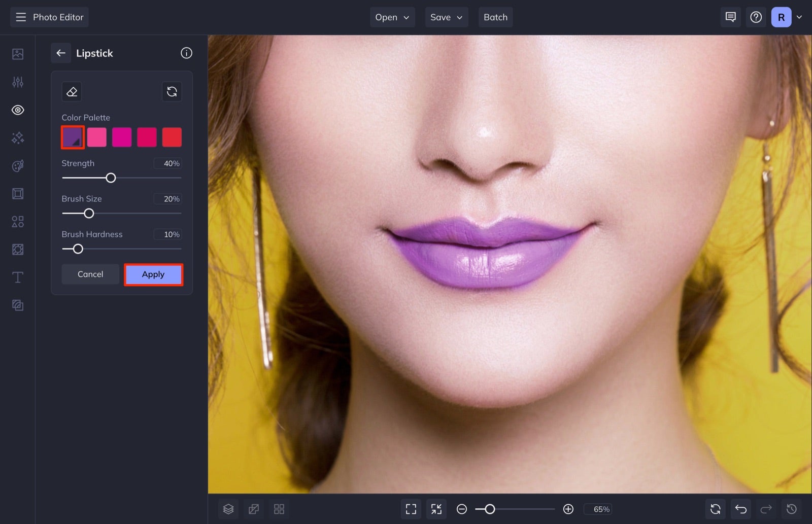Open the Save dropdown menu

[x=446, y=17]
